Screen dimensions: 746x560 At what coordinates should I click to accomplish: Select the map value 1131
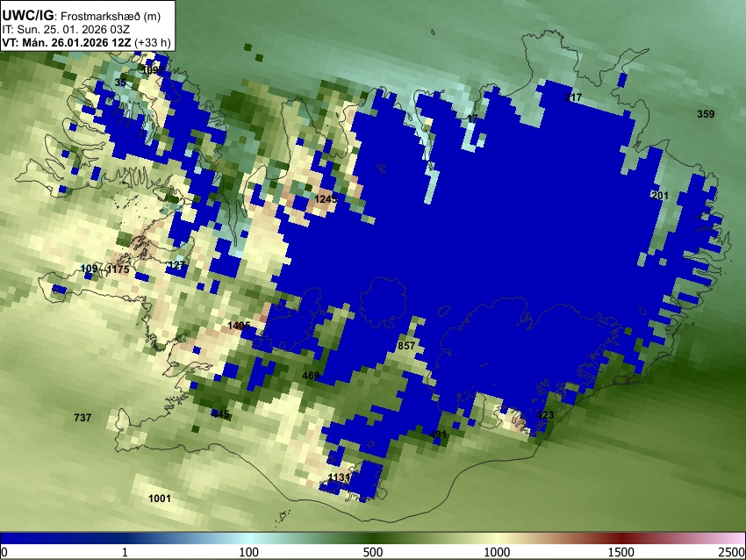click(x=340, y=477)
